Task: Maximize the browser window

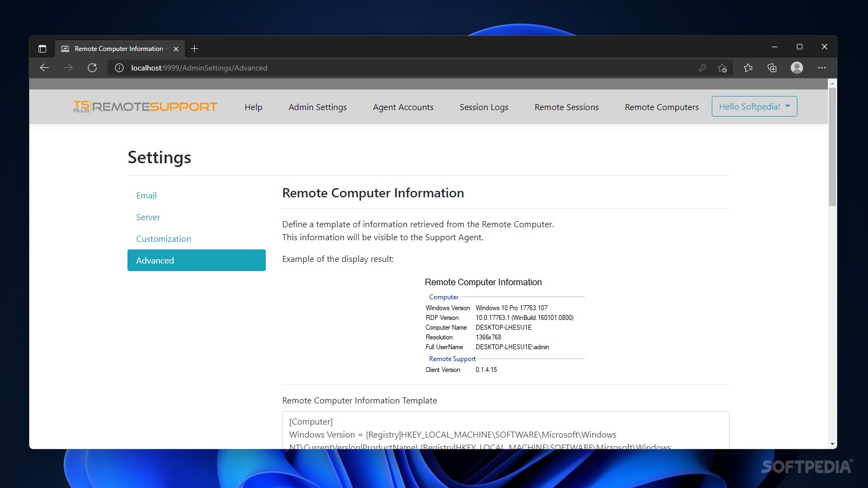Action: pos(800,47)
